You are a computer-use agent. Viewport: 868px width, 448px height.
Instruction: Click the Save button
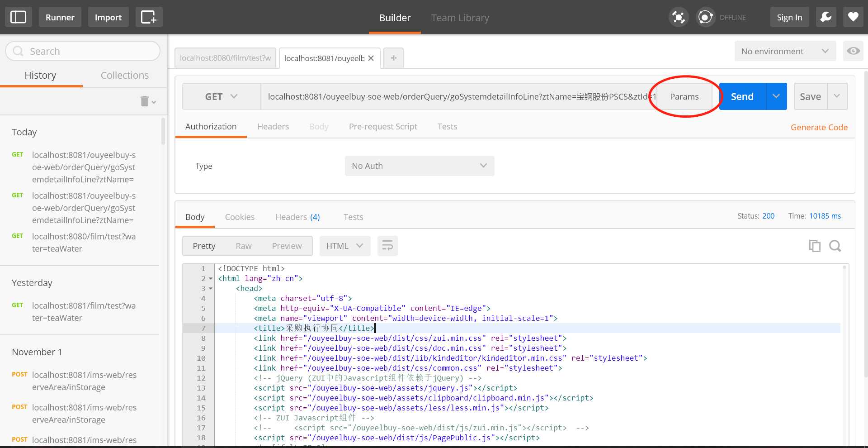[x=810, y=96]
